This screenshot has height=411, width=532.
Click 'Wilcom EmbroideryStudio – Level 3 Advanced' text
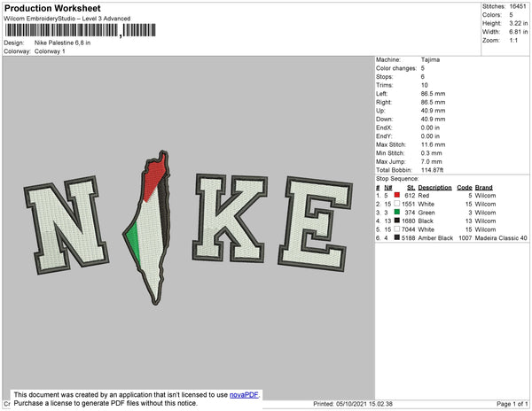[67, 19]
